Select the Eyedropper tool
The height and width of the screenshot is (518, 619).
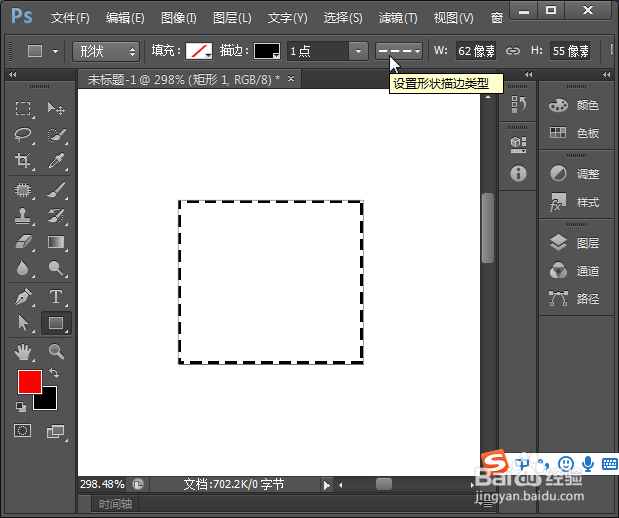56,160
